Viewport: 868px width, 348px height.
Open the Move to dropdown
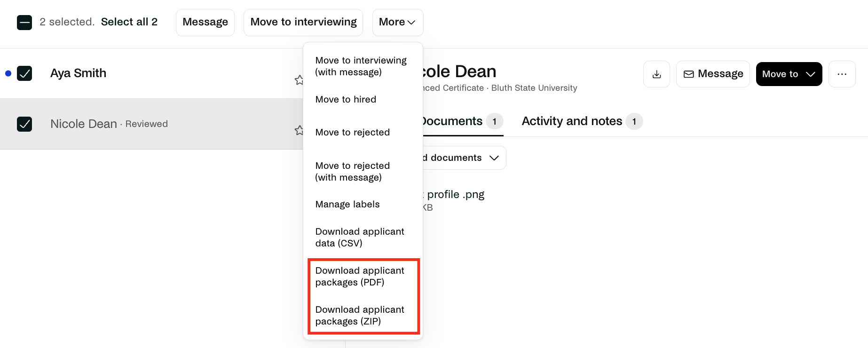pos(789,74)
